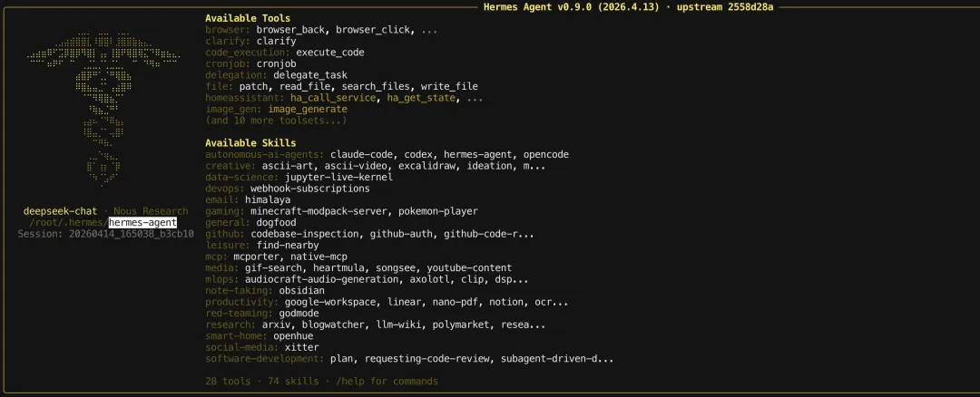980x397 pixels.
Task: Click the minecraft-modpack-server skill
Action: pyautogui.click(x=325, y=211)
